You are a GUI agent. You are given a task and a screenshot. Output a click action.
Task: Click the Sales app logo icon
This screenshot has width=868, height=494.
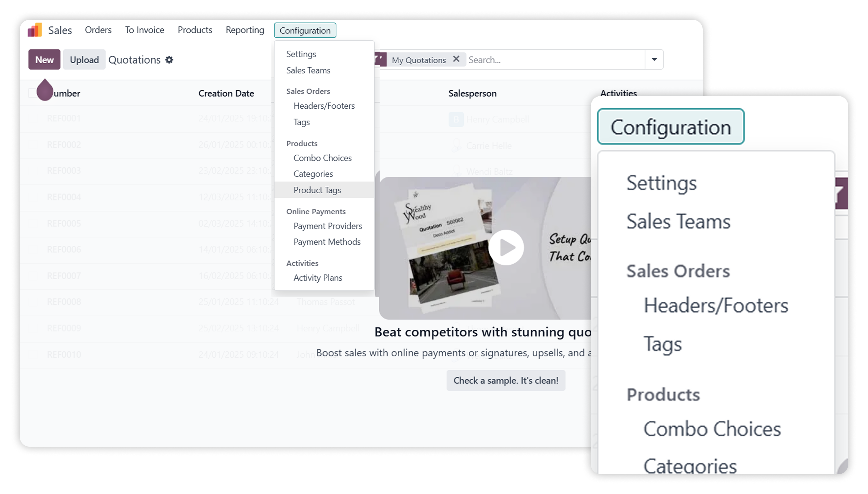click(35, 30)
